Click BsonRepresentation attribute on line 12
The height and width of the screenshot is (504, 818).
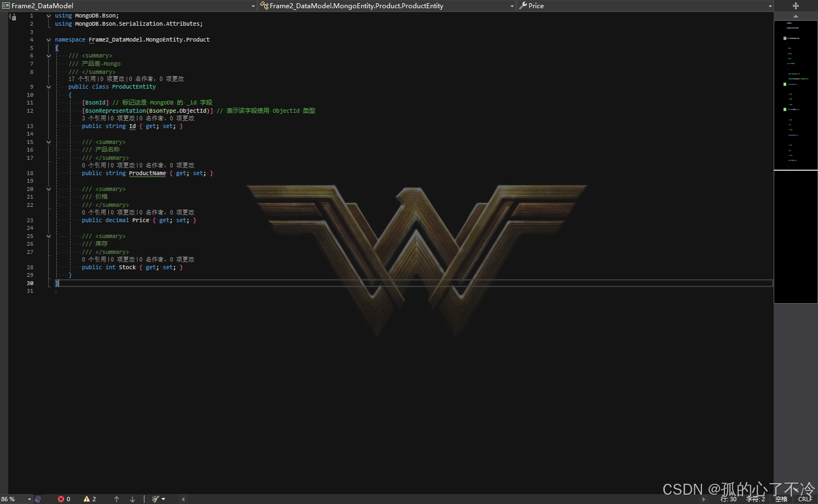[115, 111]
